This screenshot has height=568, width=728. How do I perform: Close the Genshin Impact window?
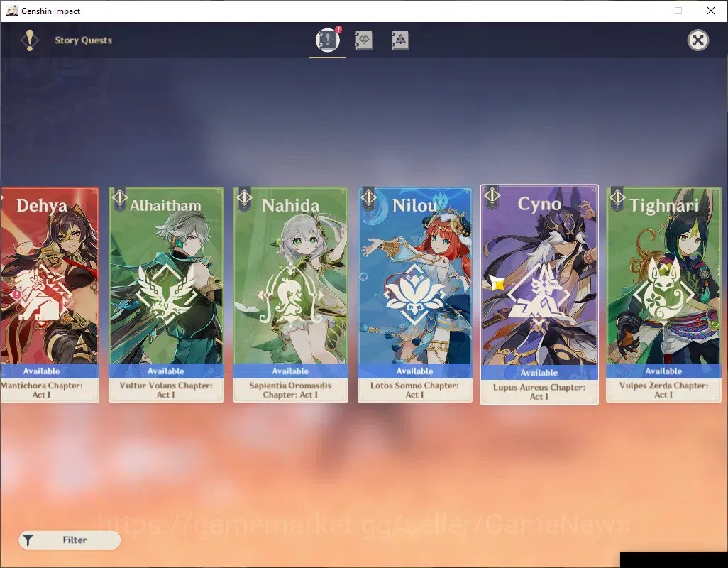coord(711,11)
